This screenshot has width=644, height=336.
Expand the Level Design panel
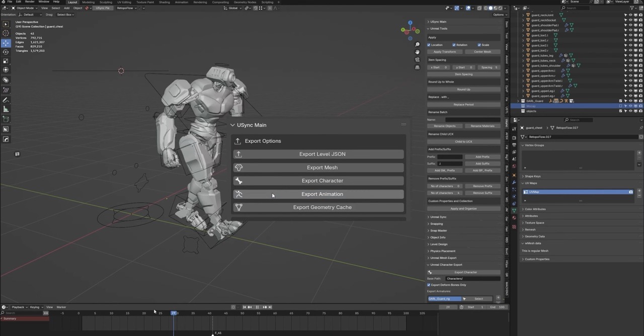(438, 244)
